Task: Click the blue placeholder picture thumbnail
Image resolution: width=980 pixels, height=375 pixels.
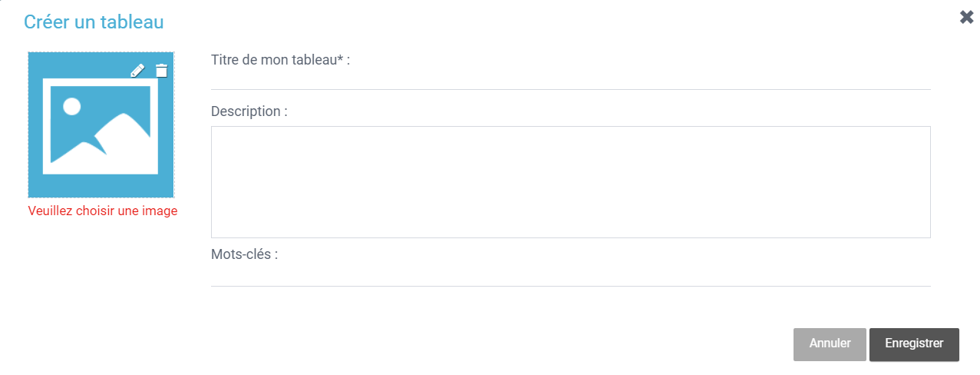Action: tap(101, 125)
